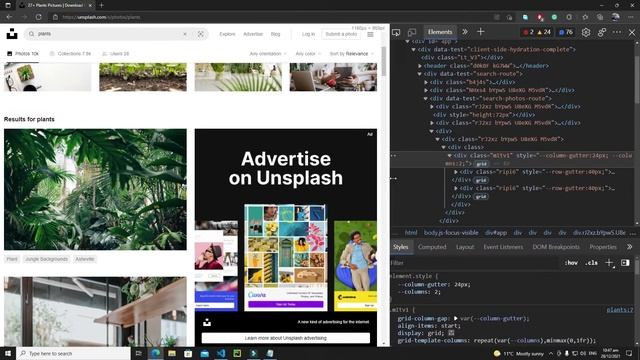Open the Properties tab
Viewport: 640px width, 360px height.
[603, 247]
